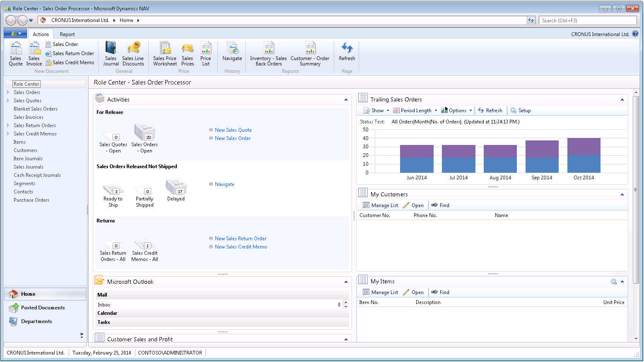Click Sales Credit Memo ribbon item

pos(70,63)
